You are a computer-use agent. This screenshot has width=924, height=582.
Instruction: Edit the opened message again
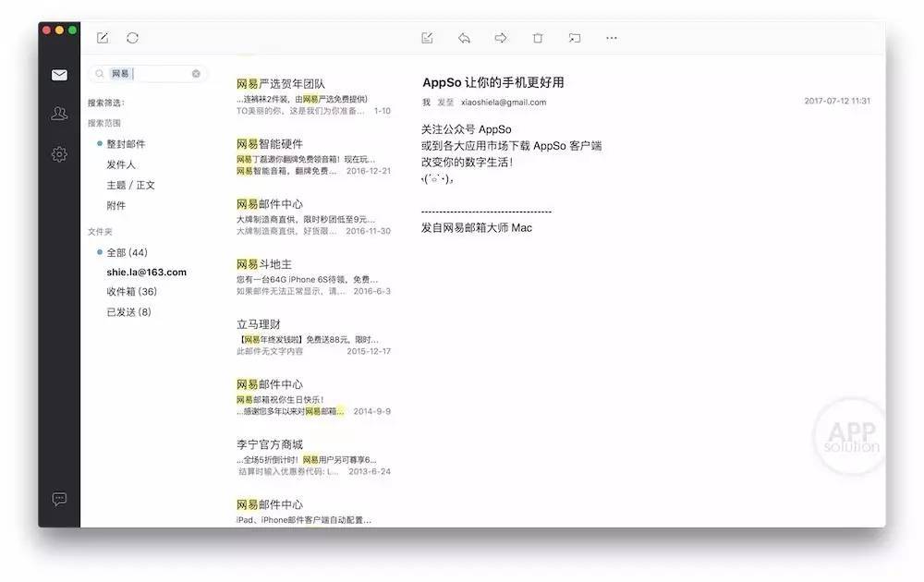427,38
